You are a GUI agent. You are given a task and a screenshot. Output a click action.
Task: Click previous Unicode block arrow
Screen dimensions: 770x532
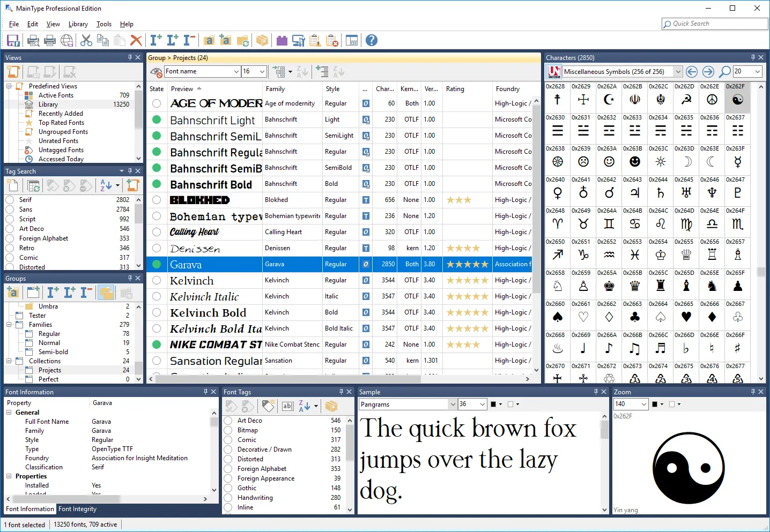692,71
